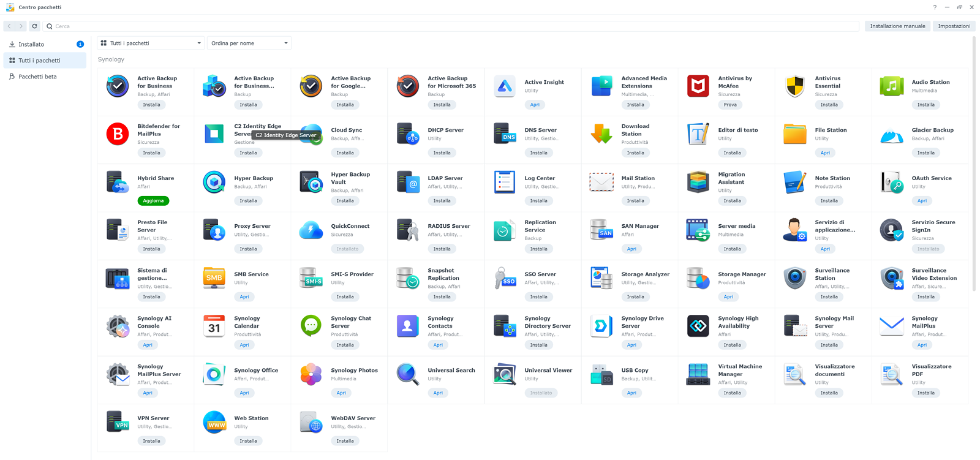Click the Migration Assistant package name

point(731,178)
